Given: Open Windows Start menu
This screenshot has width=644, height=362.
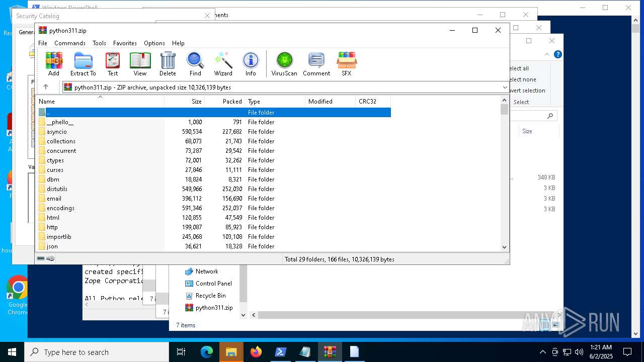Looking at the screenshot, I should point(12,352).
